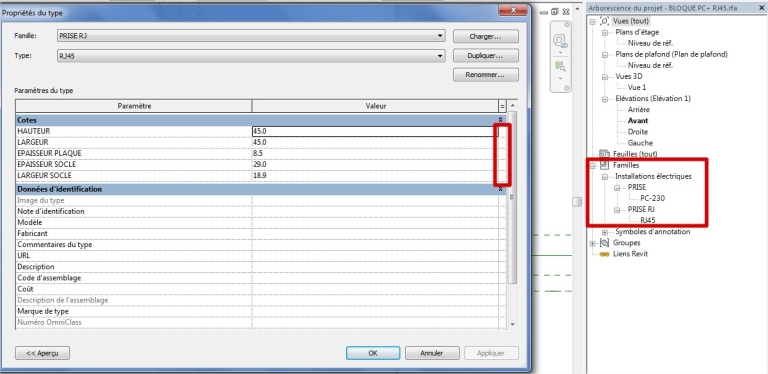Click scroll-down arrow of parameters table
Image resolution: width=768 pixels, height=374 pixels.
click(x=512, y=324)
